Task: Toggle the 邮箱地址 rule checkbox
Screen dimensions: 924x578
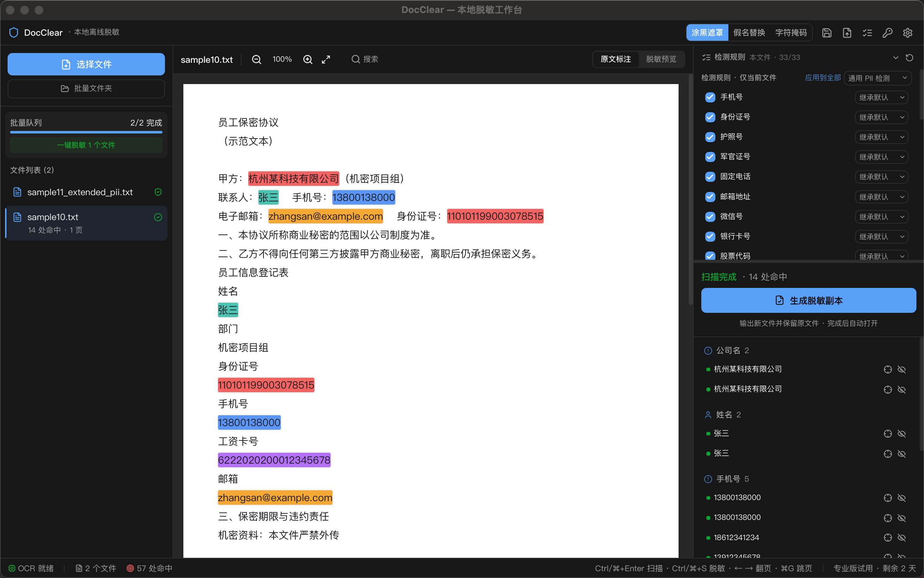Action: pyautogui.click(x=710, y=197)
